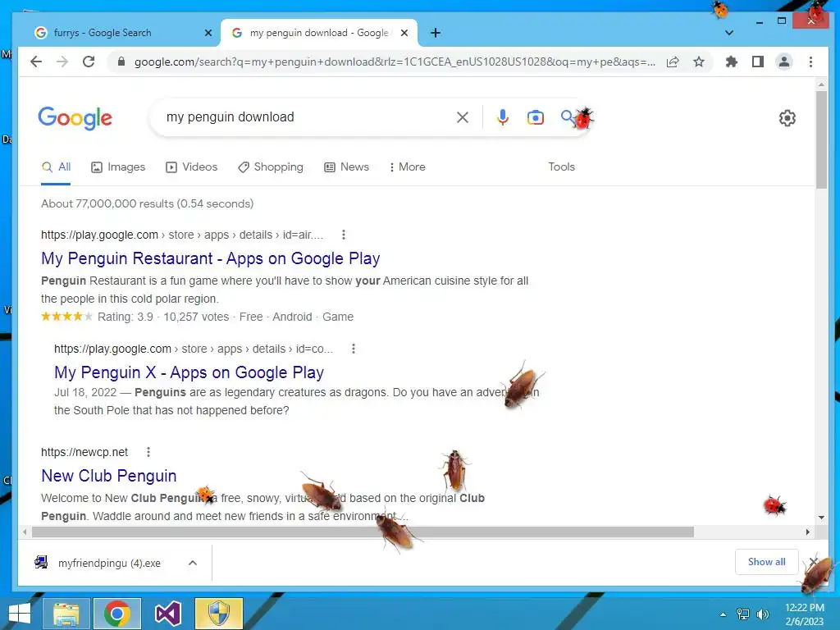Switch to News results
840x630 pixels.
click(347, 167)
